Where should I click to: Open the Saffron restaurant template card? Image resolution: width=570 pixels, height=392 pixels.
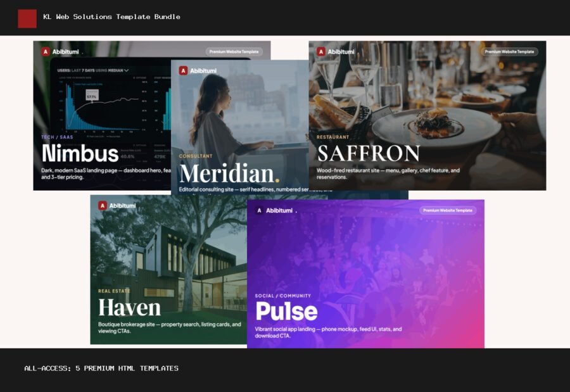point(427,116)
